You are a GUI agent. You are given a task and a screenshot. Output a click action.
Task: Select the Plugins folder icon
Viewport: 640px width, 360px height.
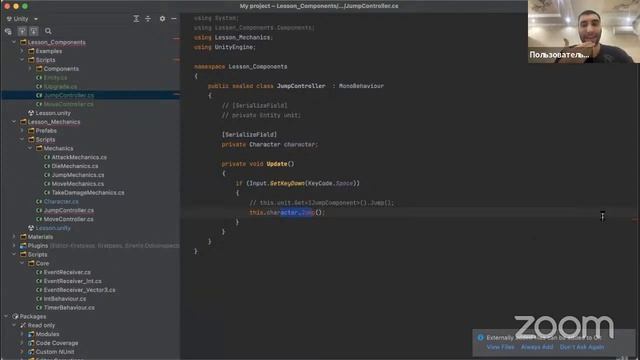pyautogui.click(x=23, y=246)
